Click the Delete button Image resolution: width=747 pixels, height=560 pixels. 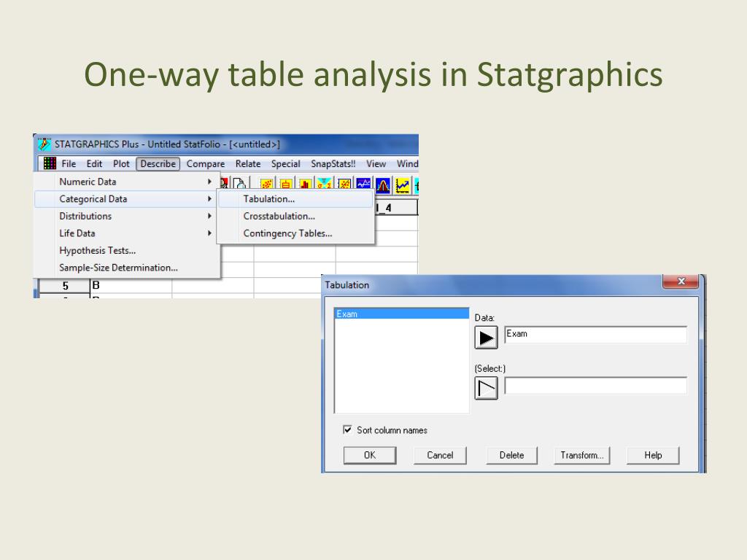tap(511, 455)
